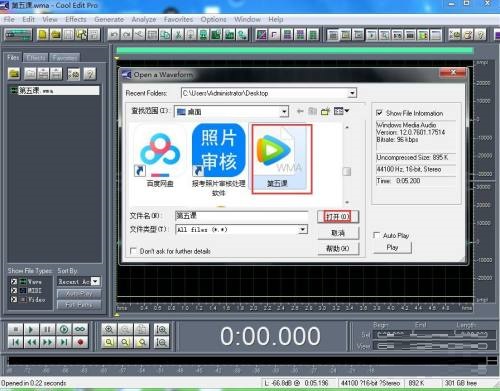Click the level meter bar

(x=247, y=360)
